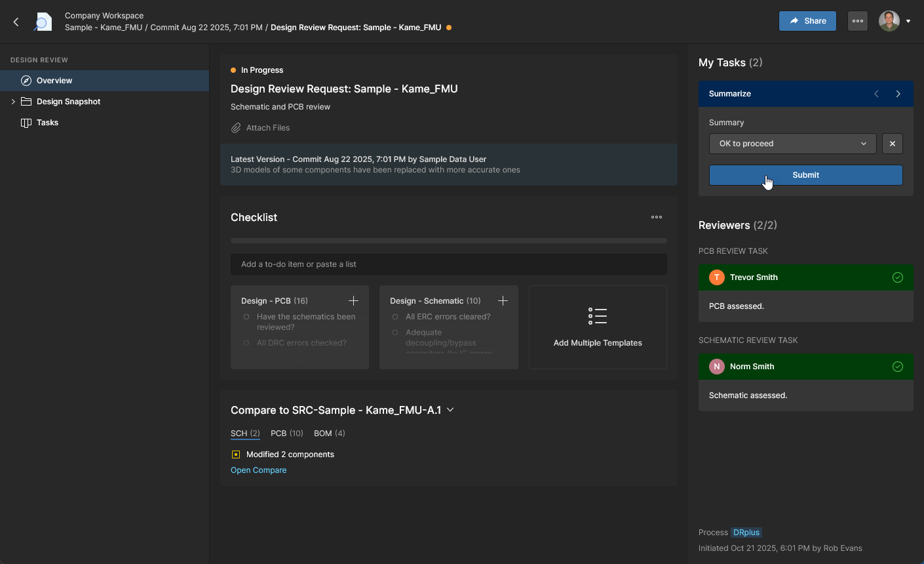This screenshot has height=564, width=924.
Task: Add the Design - PCB template
Action: [x=353, y=301]
